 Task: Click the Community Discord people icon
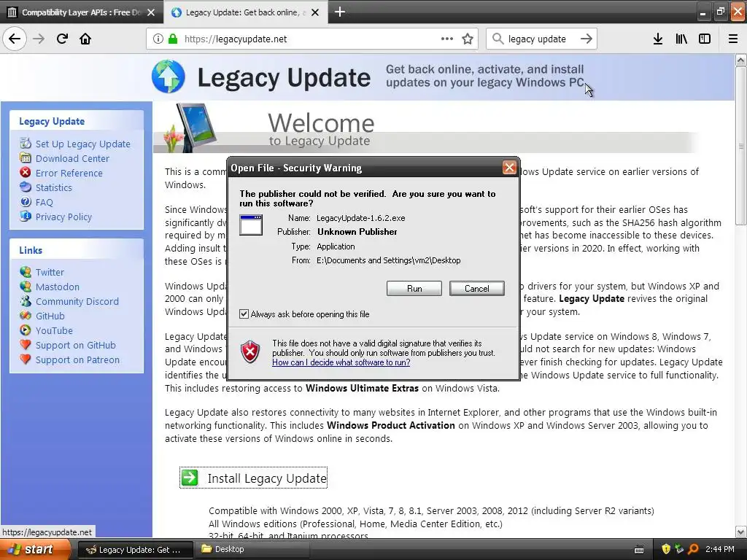[x=26, y=301]
